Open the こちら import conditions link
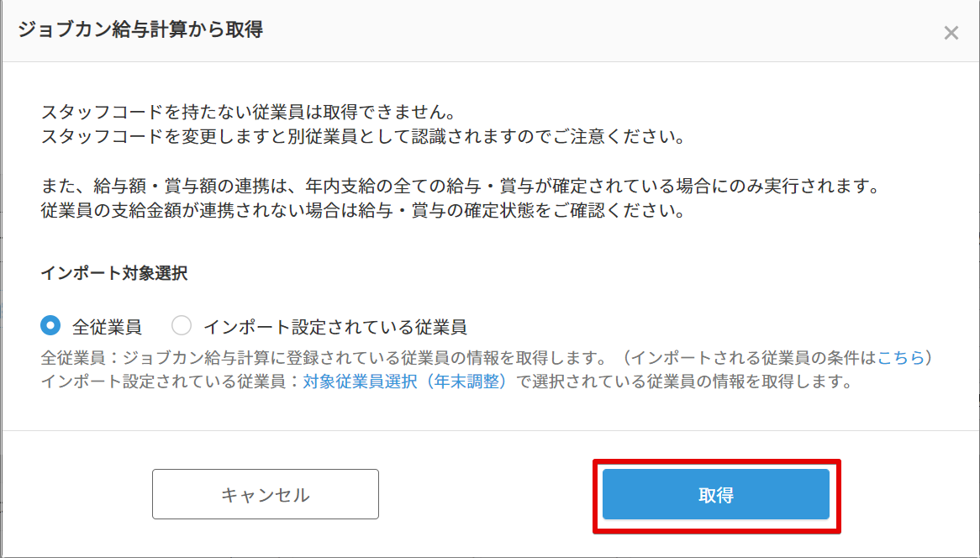The image size is (980, 558). (x=900, y=358)
